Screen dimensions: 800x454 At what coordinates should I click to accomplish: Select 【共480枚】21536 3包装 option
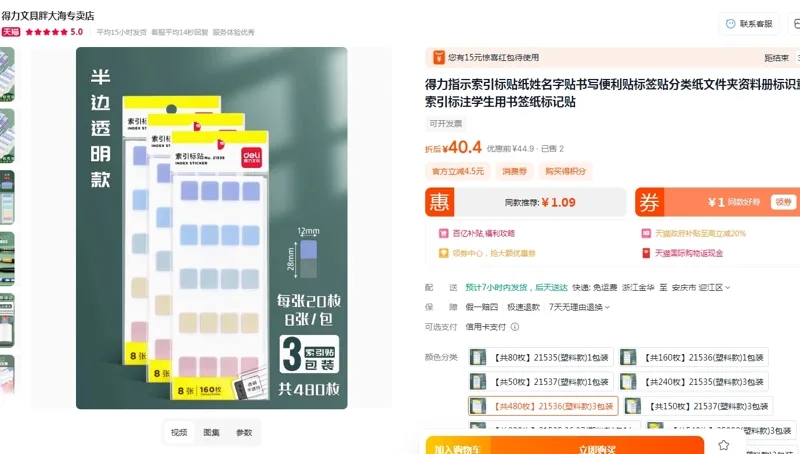543,407
